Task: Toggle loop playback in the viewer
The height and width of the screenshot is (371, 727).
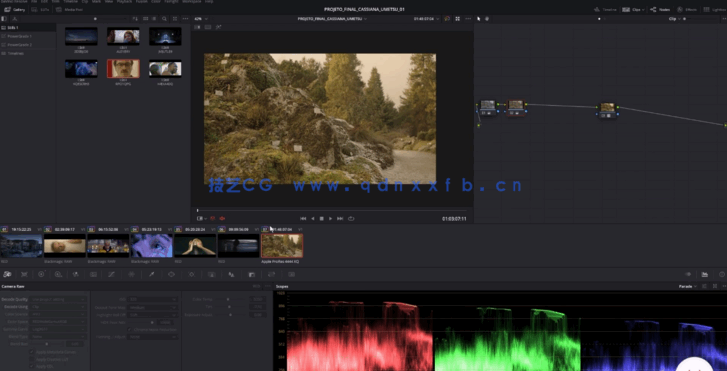Action: coord(351,218)
